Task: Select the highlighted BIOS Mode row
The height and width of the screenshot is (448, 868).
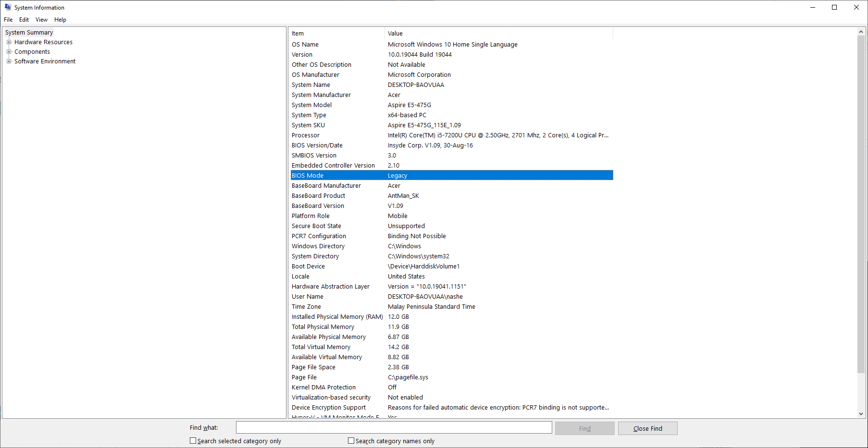Action: 452,176
